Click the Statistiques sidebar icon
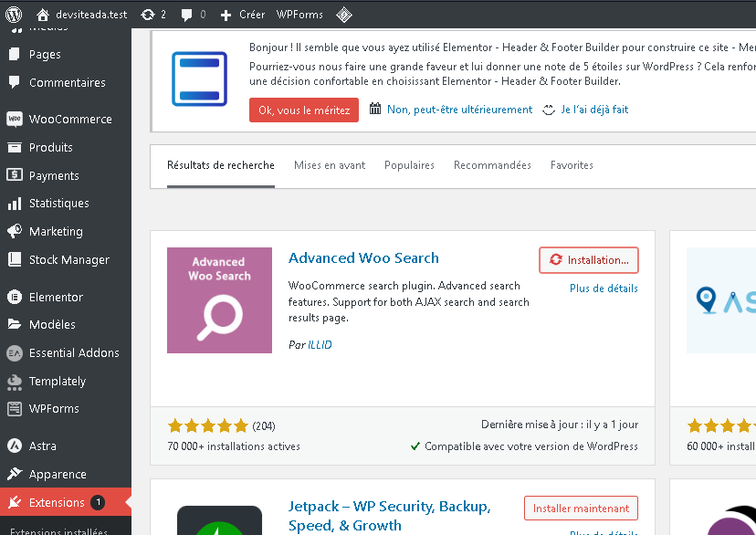756x535 pixels. [x=13, y=203]
